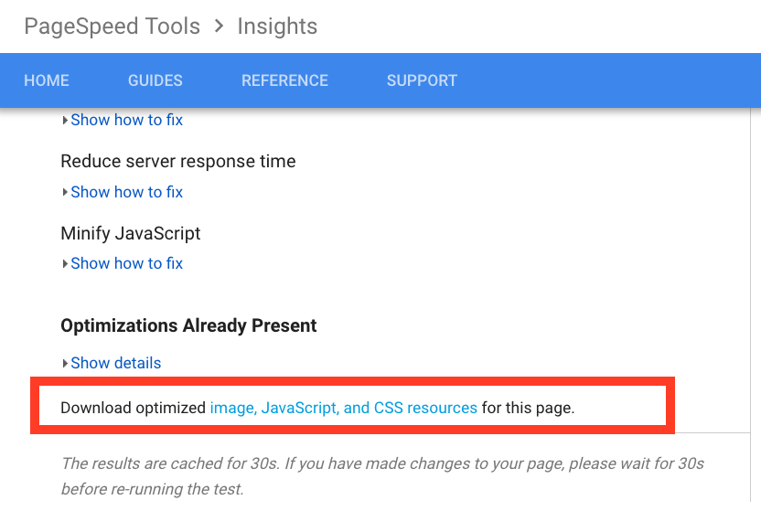This screenshot has width=761, height=532.
Task: Click the breadcrumb chevron separator icon
Action: [x=219, y=27]
